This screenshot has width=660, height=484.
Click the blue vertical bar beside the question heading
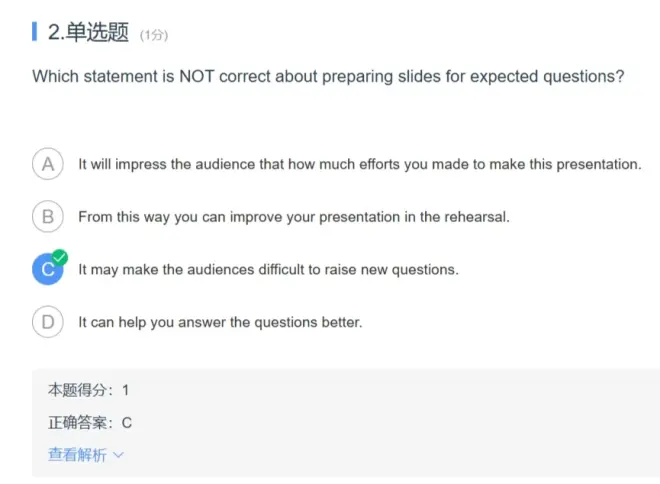pyautogui.click(x=35, y=33)
